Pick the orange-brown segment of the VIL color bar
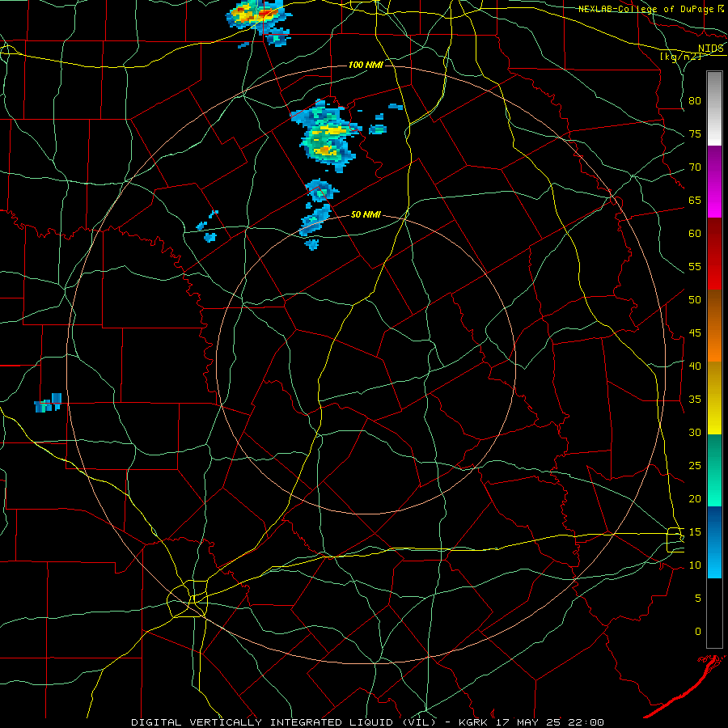This screenshot has height=728, width=728. click(x=714, y=326)
